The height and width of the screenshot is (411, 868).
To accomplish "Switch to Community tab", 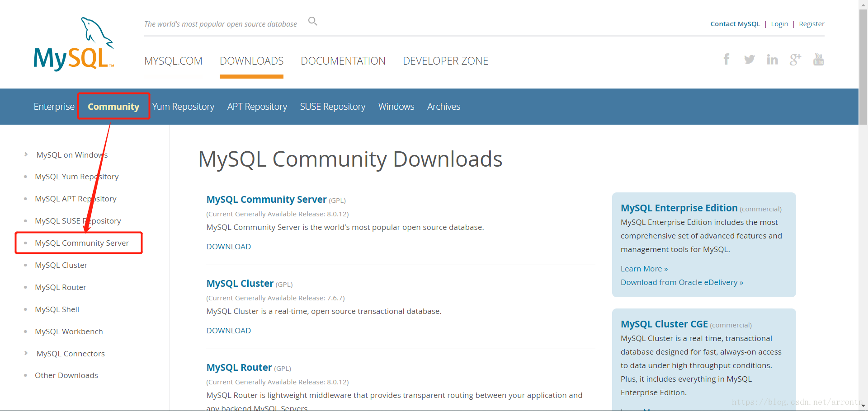I will coord(113,107).
